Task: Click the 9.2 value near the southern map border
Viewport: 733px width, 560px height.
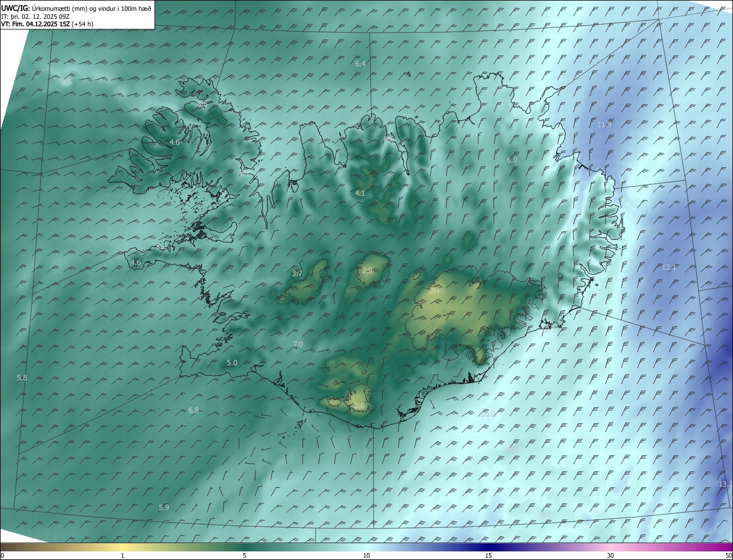Action: click(546, 514)
